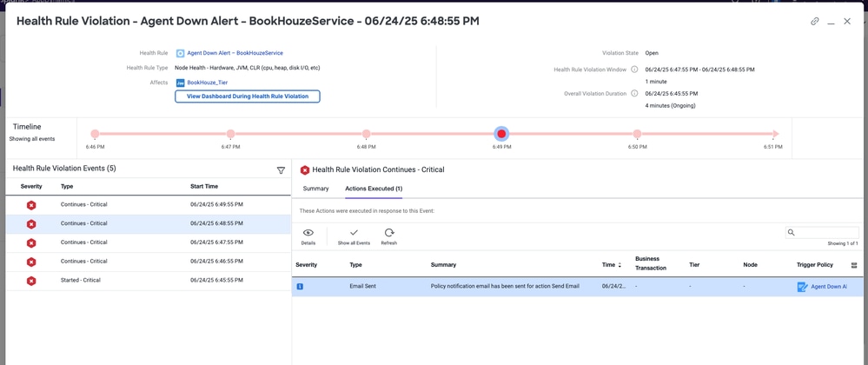Click the Email Sent row's time cell

click(613, 286)
